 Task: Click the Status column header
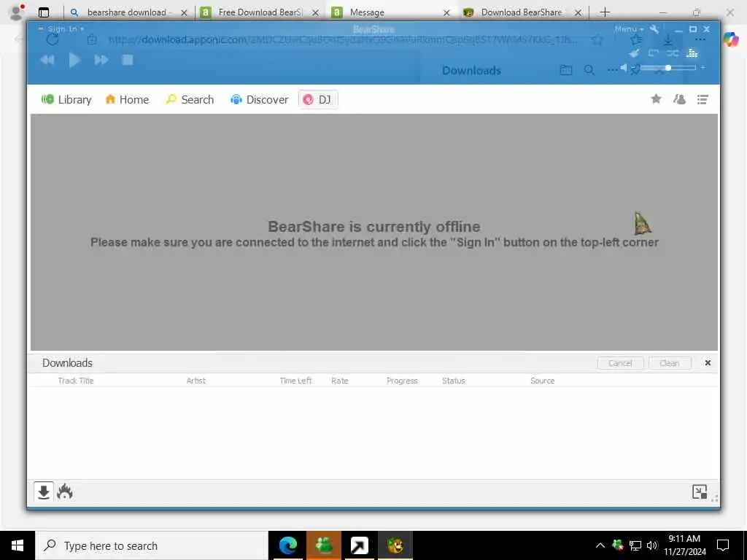pos(453,381)
